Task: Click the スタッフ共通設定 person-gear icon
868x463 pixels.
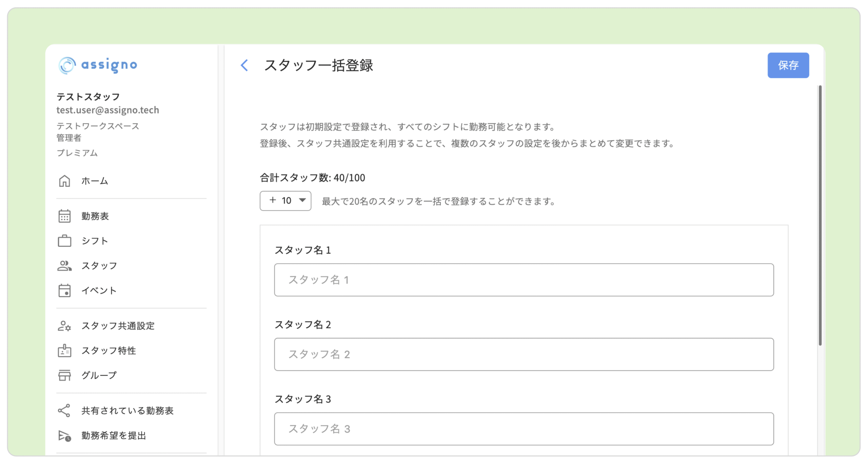Action: [64, 326]
